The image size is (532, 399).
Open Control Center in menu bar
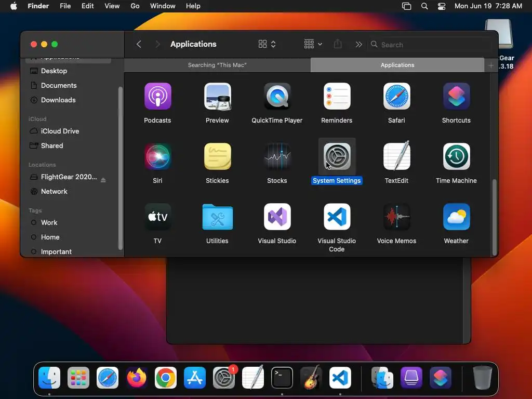[x=442, y=6]
